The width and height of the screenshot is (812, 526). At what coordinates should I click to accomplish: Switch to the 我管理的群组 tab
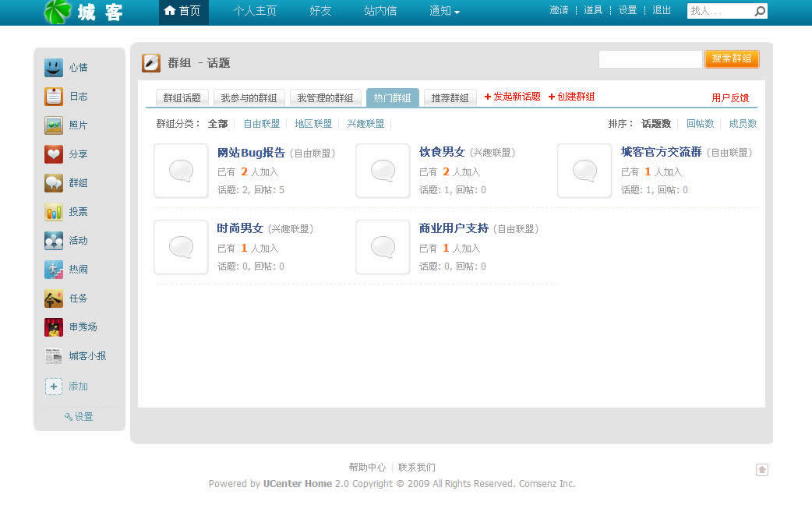pos(325,98)
